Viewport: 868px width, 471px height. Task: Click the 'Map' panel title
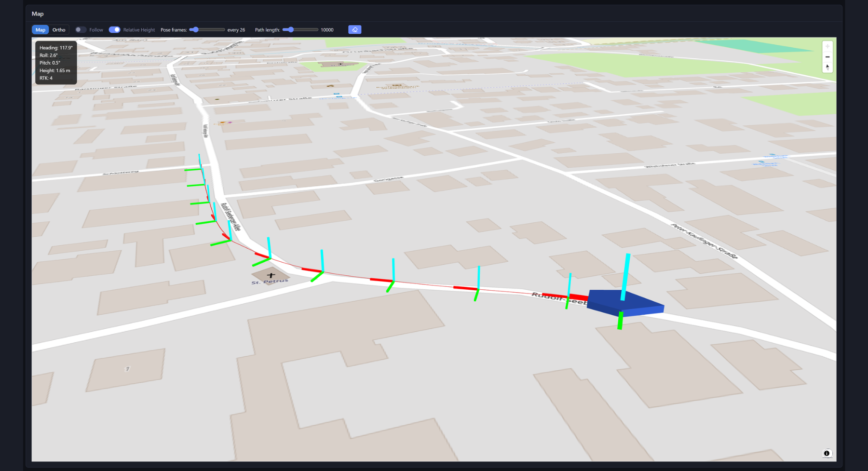pyautogui.click(x=38, y=13)
